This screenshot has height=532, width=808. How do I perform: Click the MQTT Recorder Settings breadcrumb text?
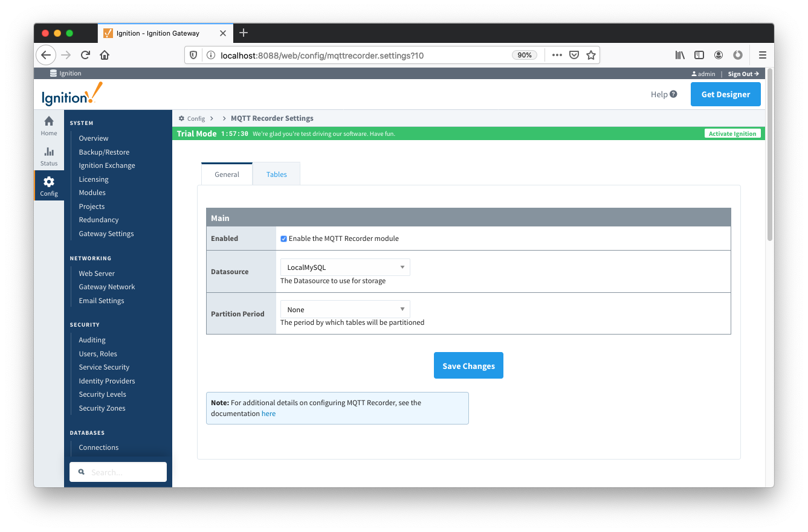click(x=272, y=118)
